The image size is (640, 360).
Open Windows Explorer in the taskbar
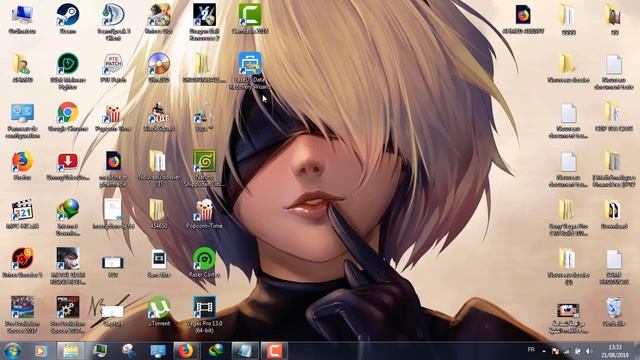(70, 351)
